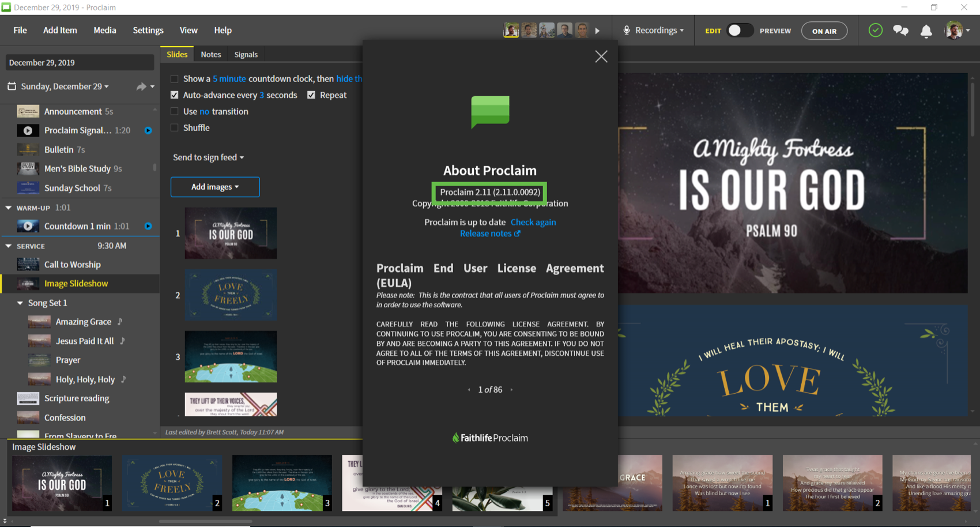Open the Sunday, December 29 date dropdown
Viewport: 980px width, 527px height.
(x=65, y=86)
